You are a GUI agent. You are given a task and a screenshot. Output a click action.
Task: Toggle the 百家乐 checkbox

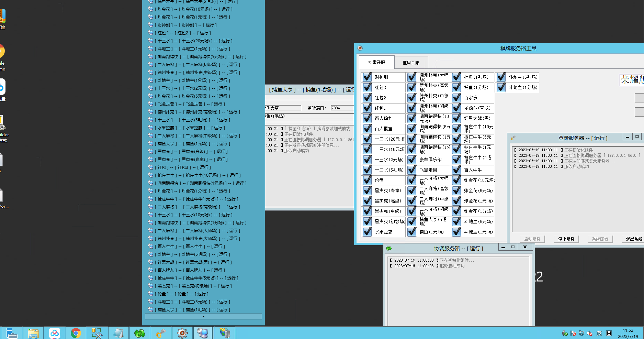(456, 98)
